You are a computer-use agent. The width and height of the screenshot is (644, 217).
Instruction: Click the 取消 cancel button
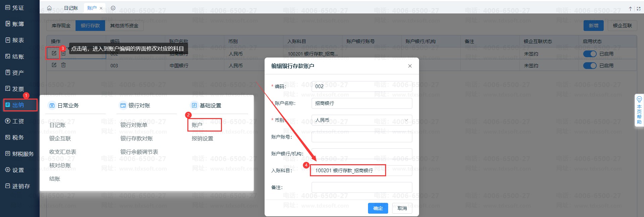tap(402, 208)
